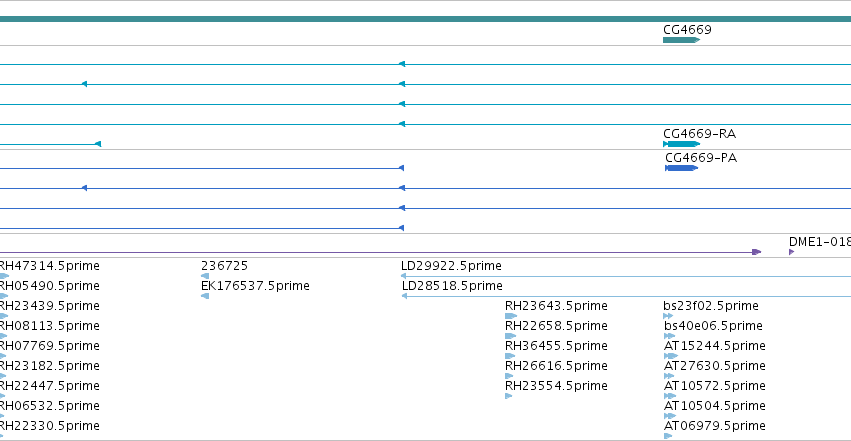Click the AT10504.5prime label
This screenshot has width=851, height=441.
click(714, 406)
